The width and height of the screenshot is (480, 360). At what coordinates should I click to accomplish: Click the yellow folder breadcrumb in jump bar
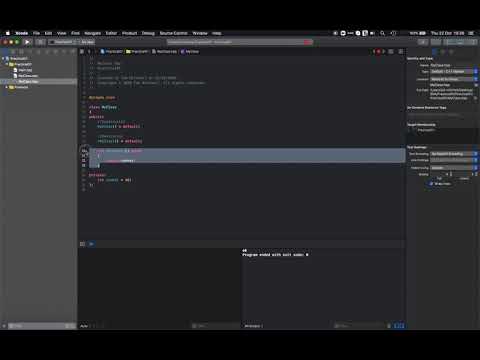137,52
